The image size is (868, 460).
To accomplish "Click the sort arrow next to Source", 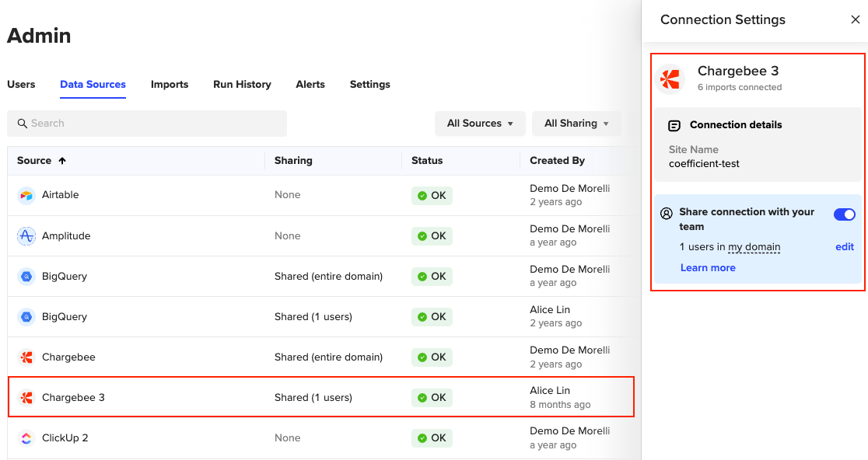I will point(62,161).
